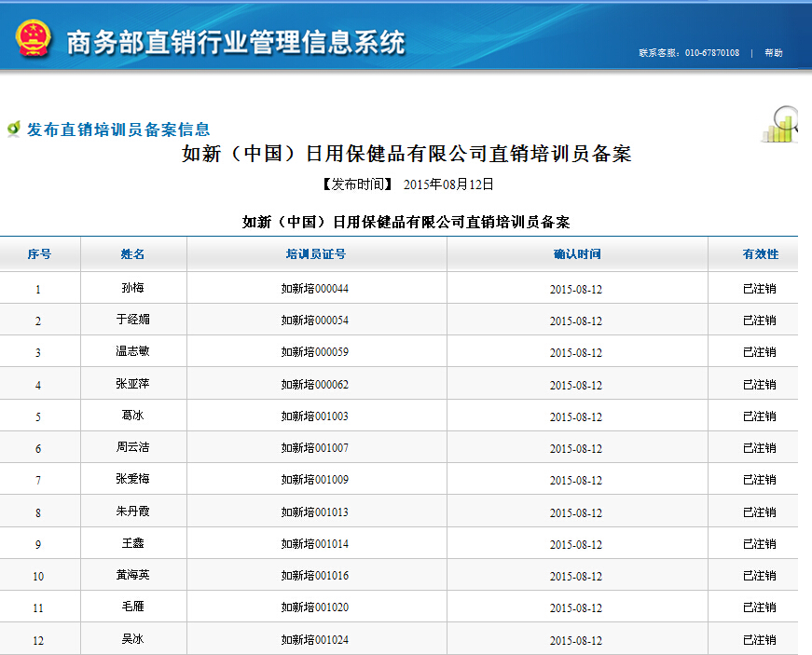Select the name 孙梅 in row 1
Screen dimensions: 812x655
click(x=132, y=289)
